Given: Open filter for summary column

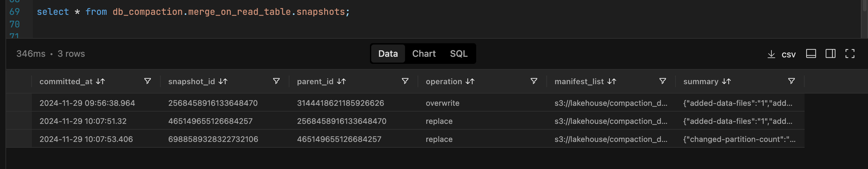Looking at the screenshot, I should 791,81.
